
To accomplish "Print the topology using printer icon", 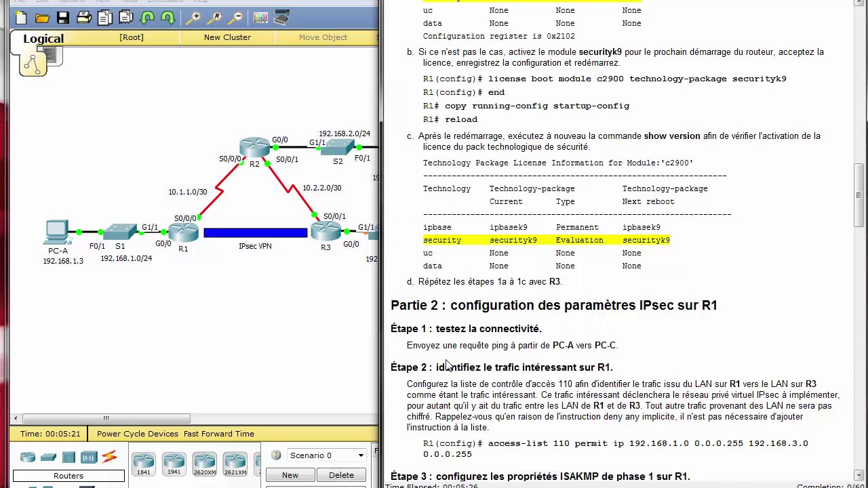I will pos(84,18).
